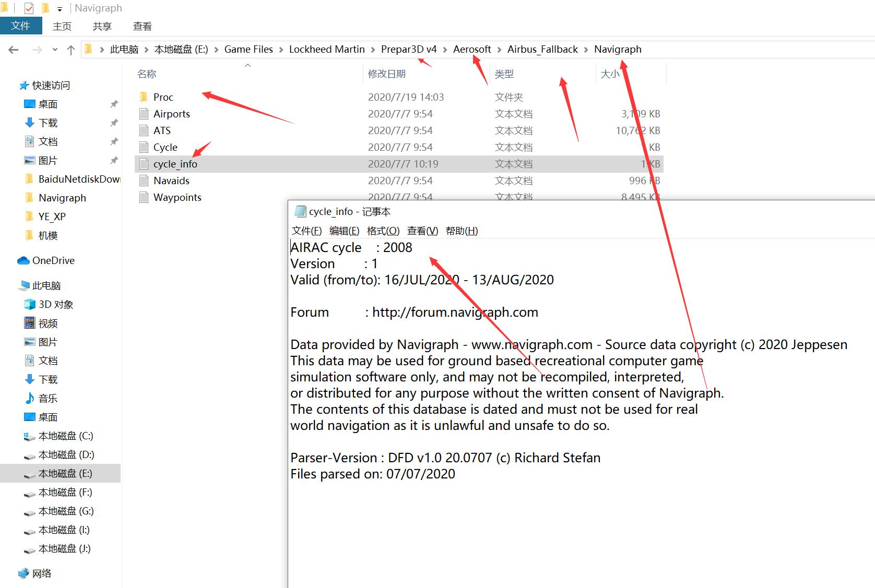Expand breadcrumb chevron after Aerosoft

pos(499,50)
